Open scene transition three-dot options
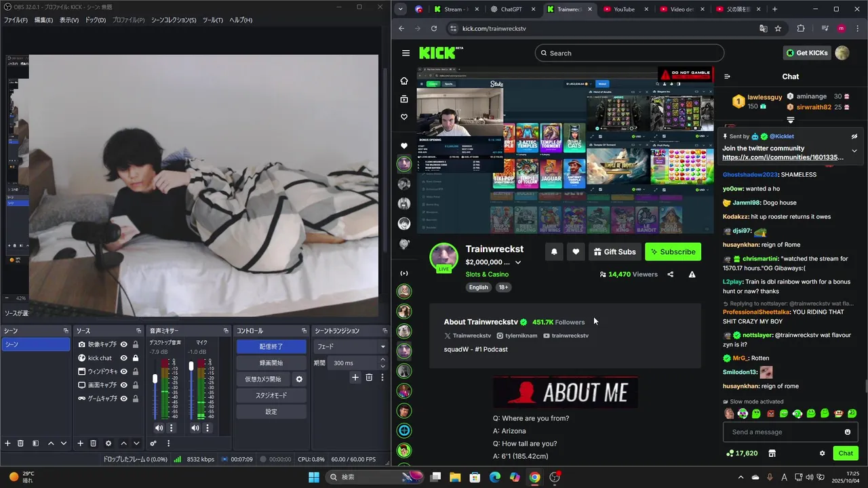 [382, 378]
